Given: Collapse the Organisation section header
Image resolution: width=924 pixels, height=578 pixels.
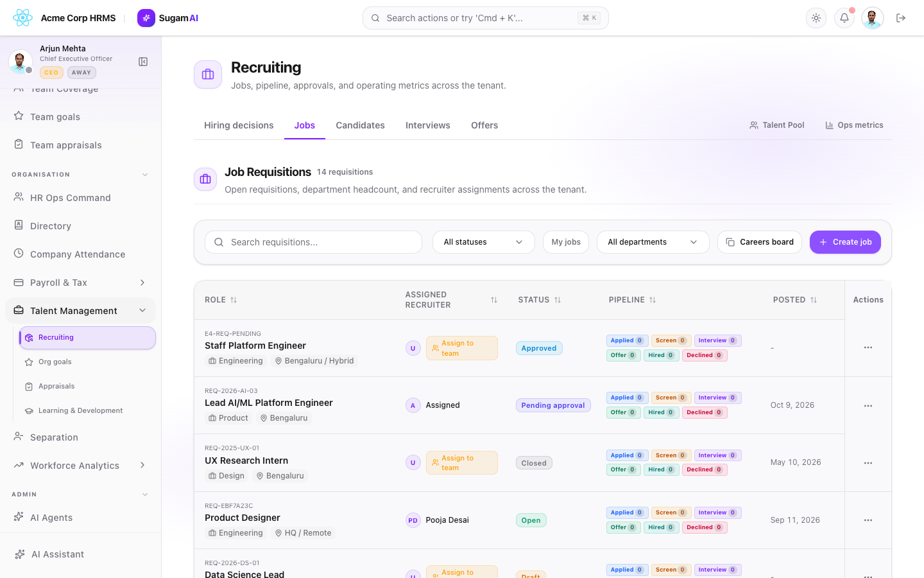Looking at the screenshot, I should click(x=80, y=175).
